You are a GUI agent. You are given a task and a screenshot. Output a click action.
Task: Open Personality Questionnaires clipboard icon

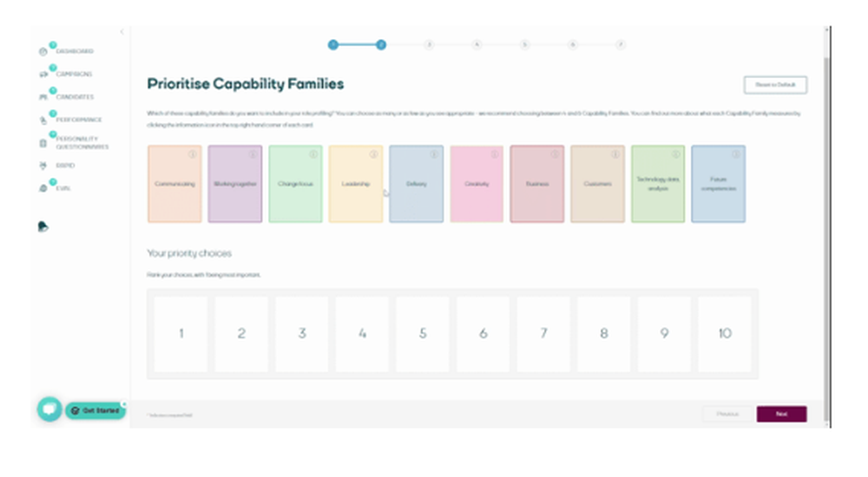tap(43, 143)
